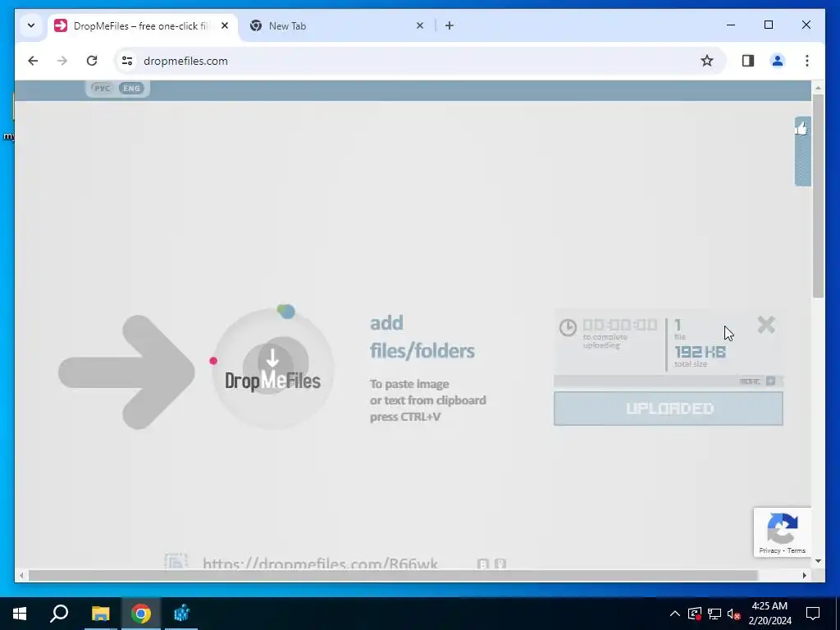
Task: Bookmark this page with the star icon
Action: (707, 61)
